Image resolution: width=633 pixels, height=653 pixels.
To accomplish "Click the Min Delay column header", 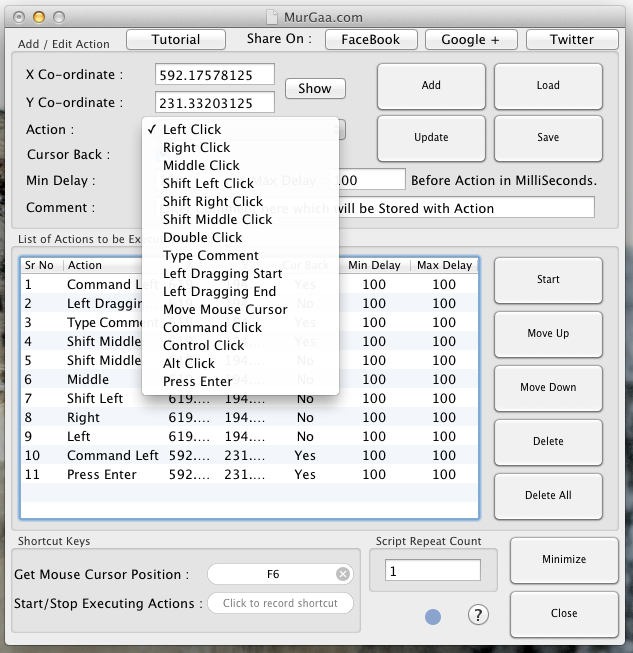I will tap(374, 265).
